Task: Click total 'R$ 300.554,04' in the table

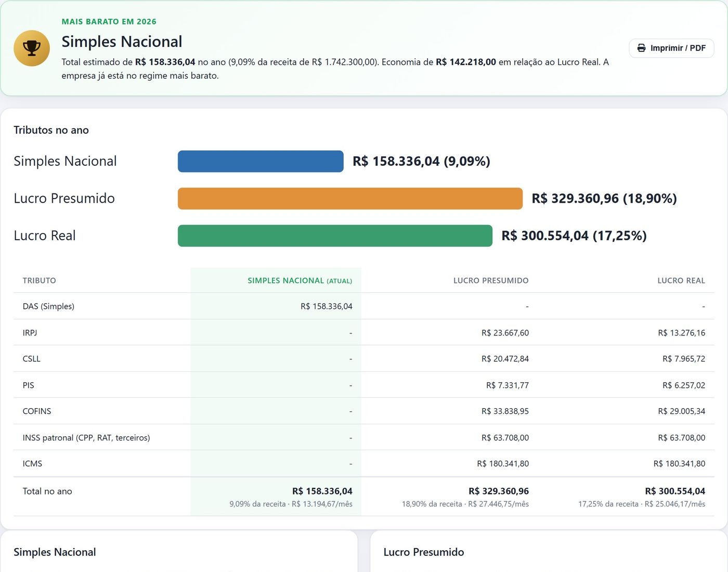Action: [x=675, y=491]
